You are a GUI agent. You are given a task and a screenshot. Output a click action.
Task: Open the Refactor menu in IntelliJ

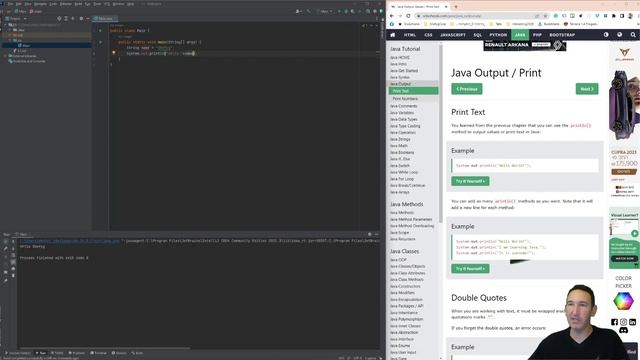(x=66, y=4)
